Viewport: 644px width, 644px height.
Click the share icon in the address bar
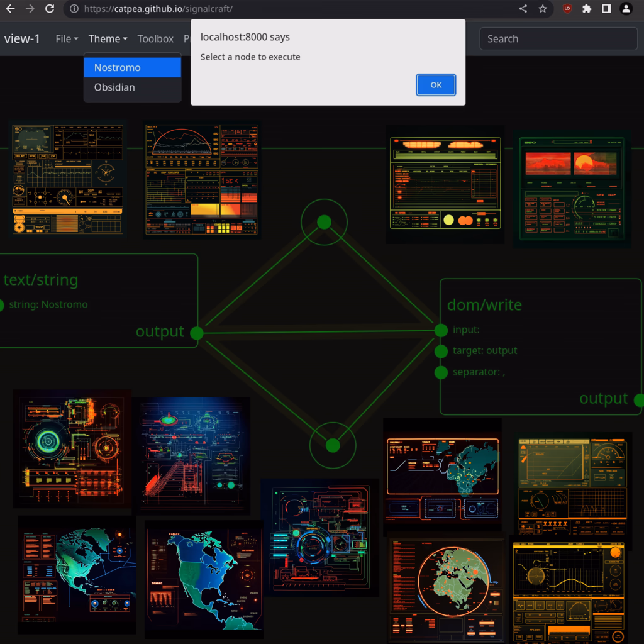pos(523,9)
